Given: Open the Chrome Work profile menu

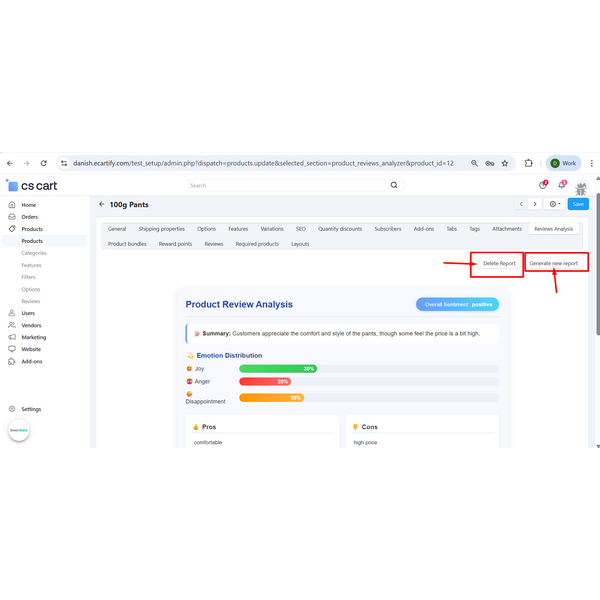Looking at the screenshot, I should click(x=563, y=163).
